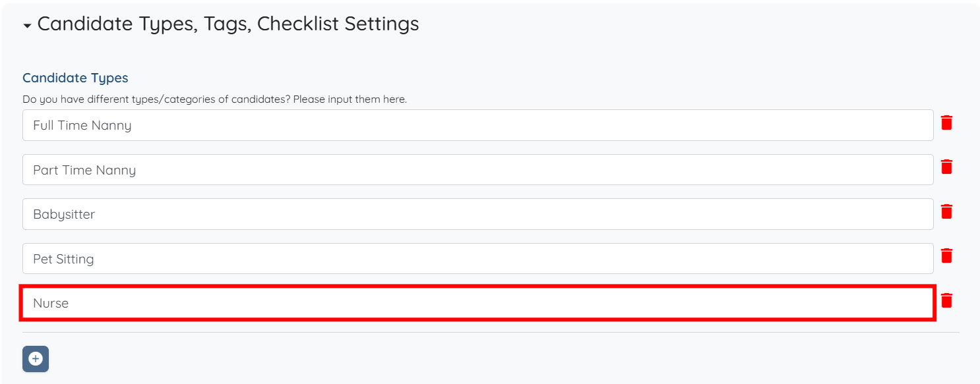Add a new candidate type with plus button
Viewport: 980px width, 384px height.
click(36, 359)
